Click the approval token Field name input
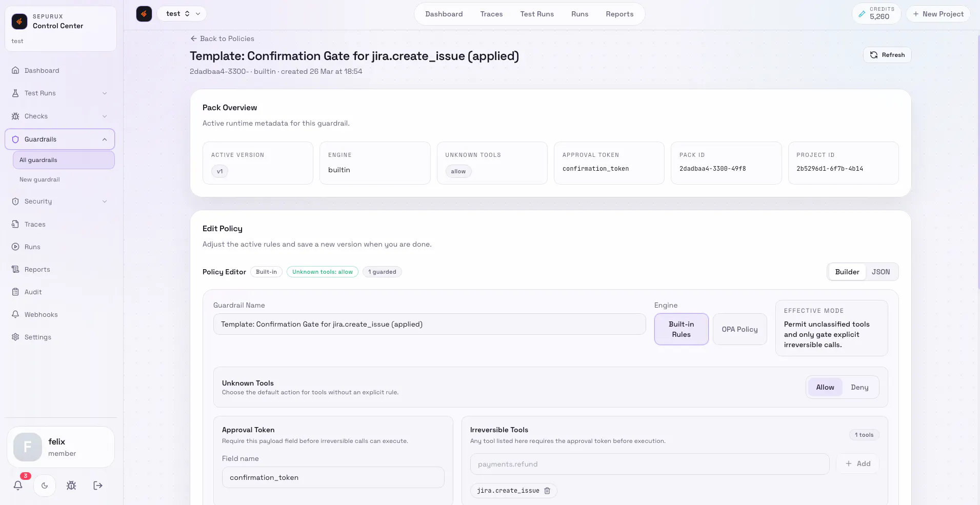 click(x=333, y=477)
